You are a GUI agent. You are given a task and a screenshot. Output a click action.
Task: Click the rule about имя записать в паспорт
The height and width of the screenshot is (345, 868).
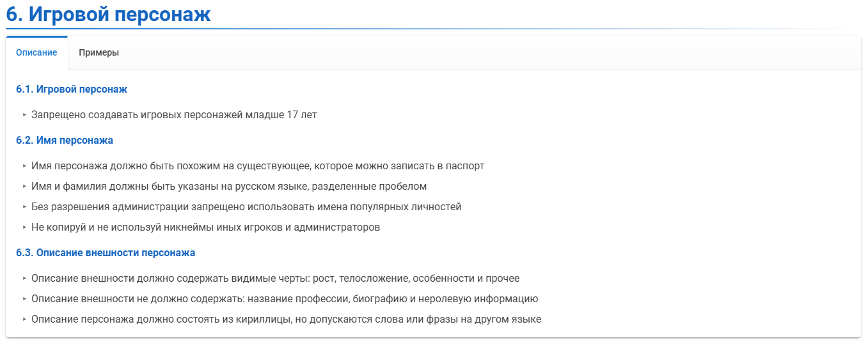pyautogui.click(x=258, y=166)
